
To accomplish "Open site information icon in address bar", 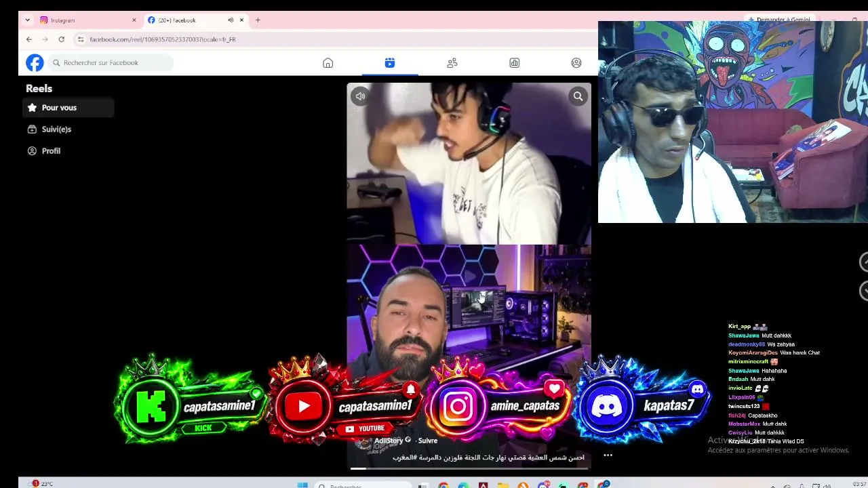I will (x=81, y=39).
